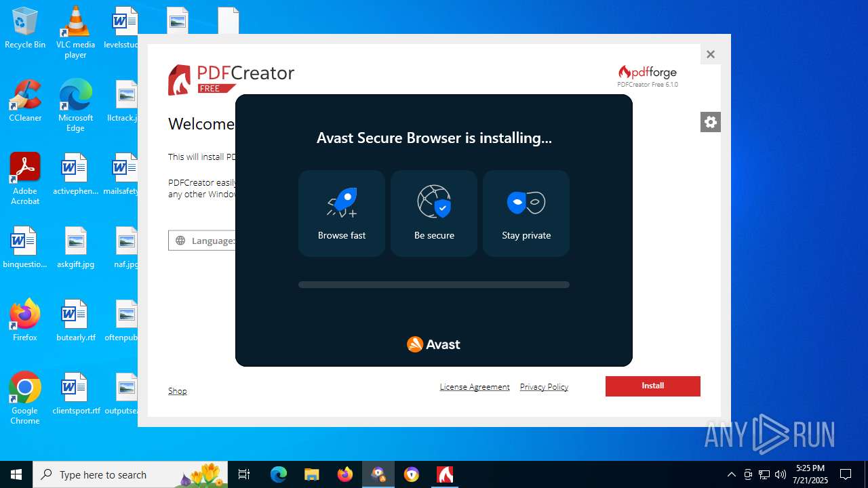Open CCleaner desktop shortcut
Image resolution: width=868 pixels, height=488 pixels.
point(25,101)
